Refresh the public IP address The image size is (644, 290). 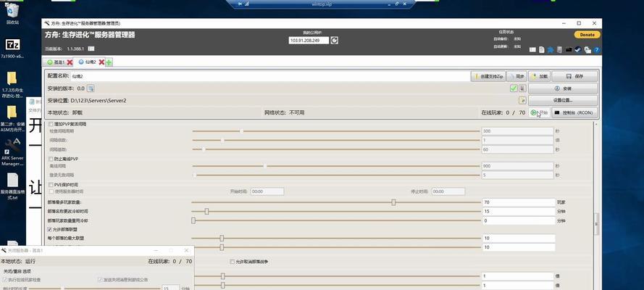tap(335, 41)
